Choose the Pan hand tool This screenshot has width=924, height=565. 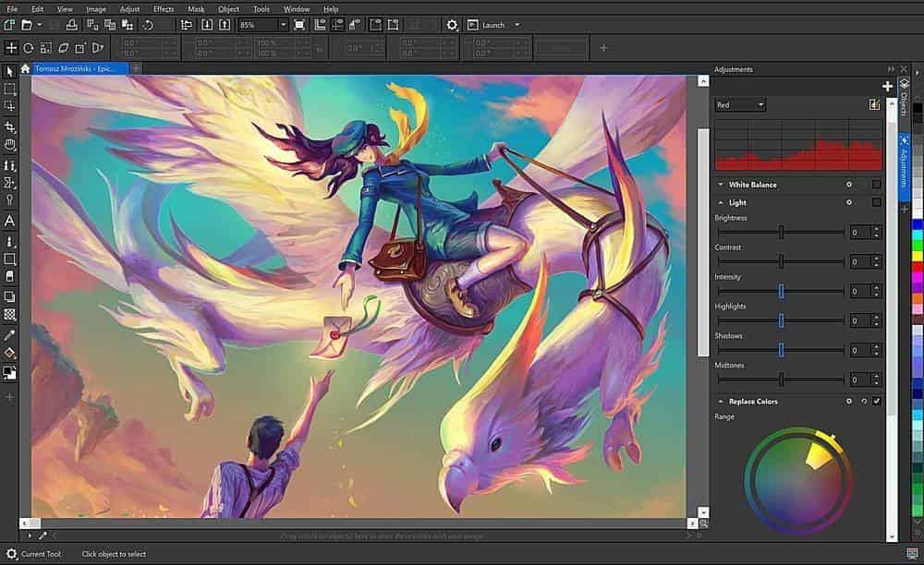10,145
